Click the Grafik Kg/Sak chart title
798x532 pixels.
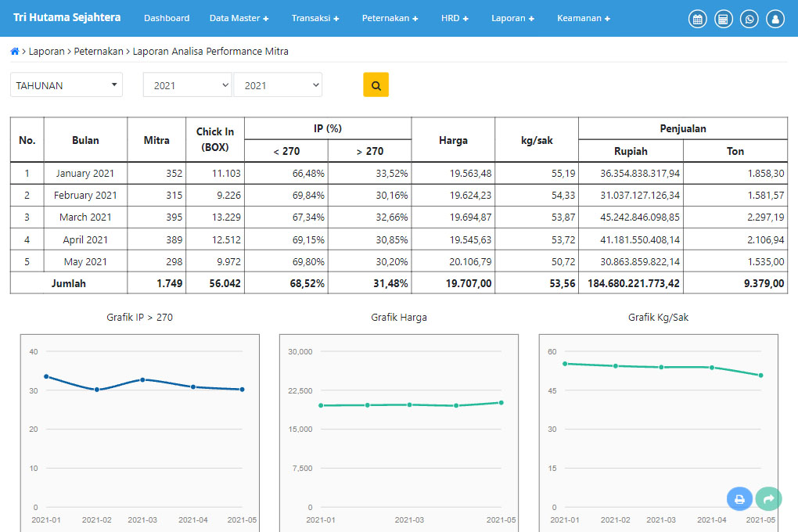coord(658,317)
